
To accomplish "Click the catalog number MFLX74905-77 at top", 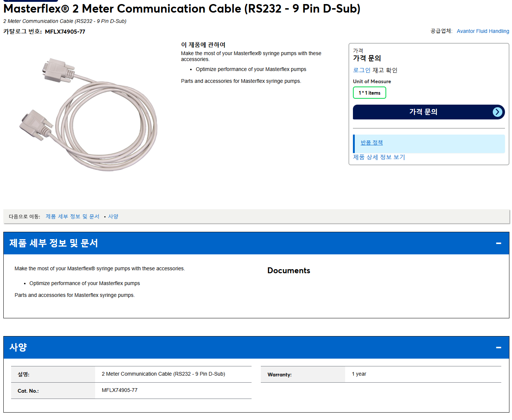I will point(65,32).
